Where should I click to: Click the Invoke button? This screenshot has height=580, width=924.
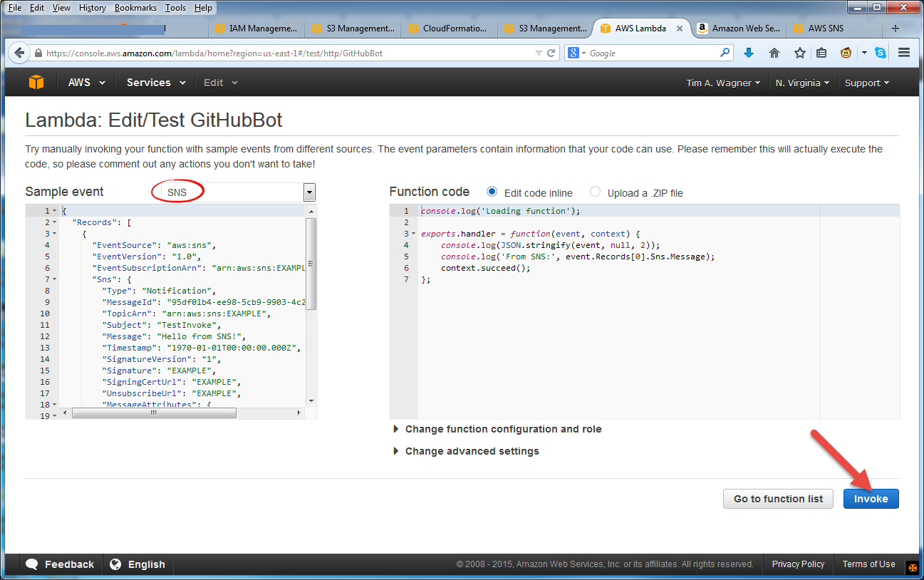click(x=871, y=499)
